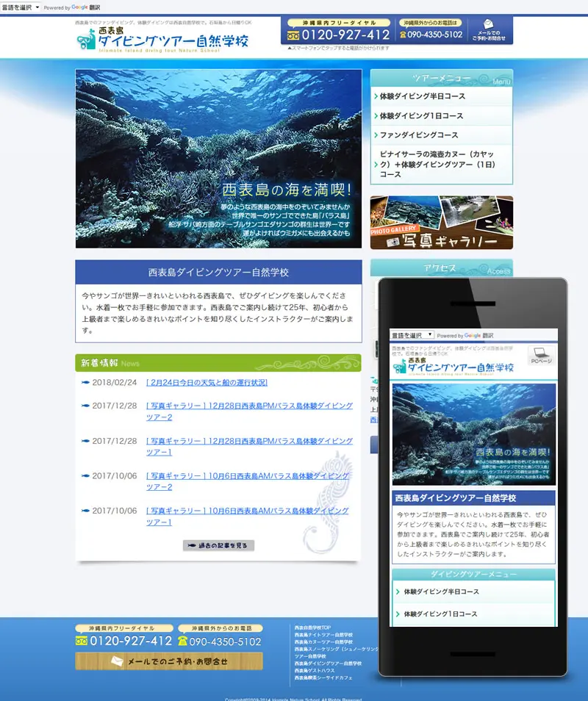Image resolution: width=588 pixels, height=701 pixels.
Task: Click the 写真ギャラリー photo gallery banner
Action: [x=441, y=222]
